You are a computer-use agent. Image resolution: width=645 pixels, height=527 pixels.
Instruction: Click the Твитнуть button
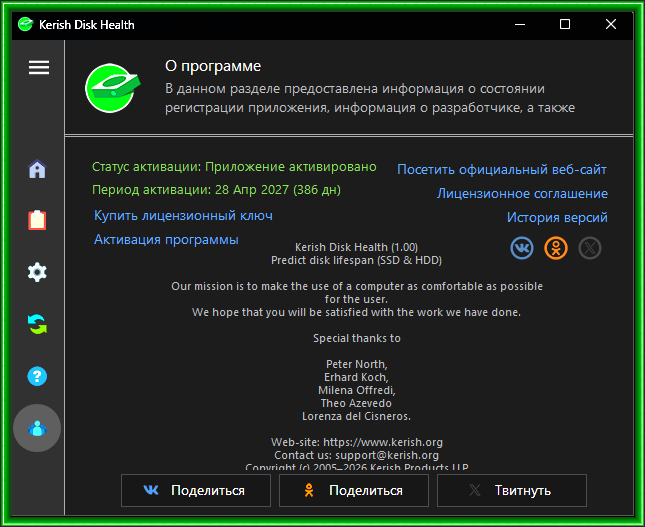512,490
